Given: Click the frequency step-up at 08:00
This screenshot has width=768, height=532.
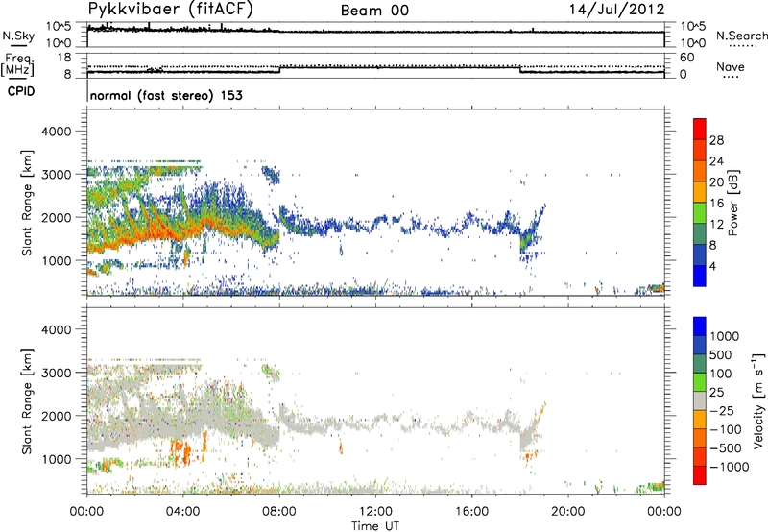Looking at the screenshot, I should [279, 70].
